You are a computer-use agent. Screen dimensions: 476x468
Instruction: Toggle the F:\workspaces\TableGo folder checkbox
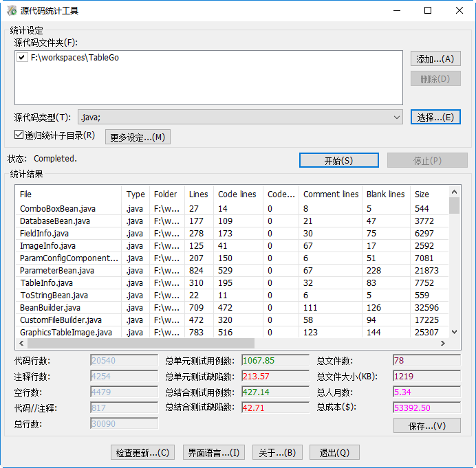(x=22, y=57)
